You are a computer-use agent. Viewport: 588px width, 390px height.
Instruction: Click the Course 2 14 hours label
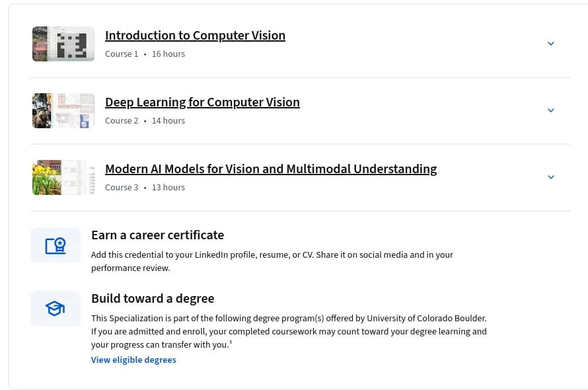(145, 121)
